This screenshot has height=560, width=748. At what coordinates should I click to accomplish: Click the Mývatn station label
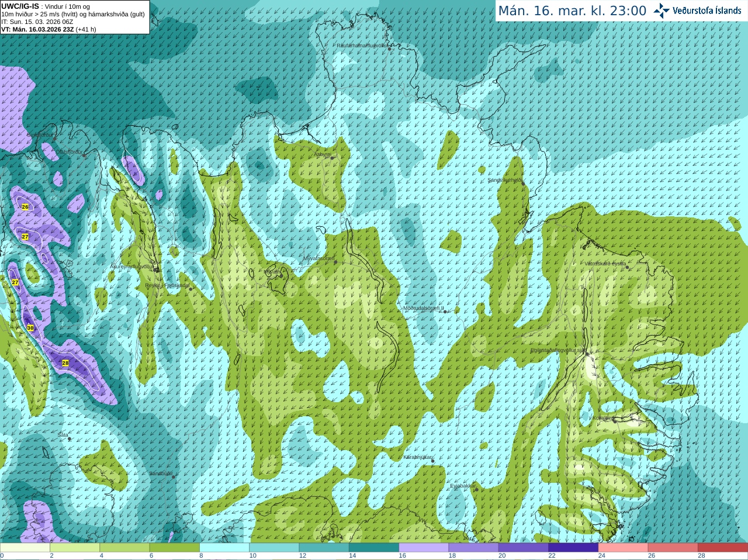pos(272,271)
